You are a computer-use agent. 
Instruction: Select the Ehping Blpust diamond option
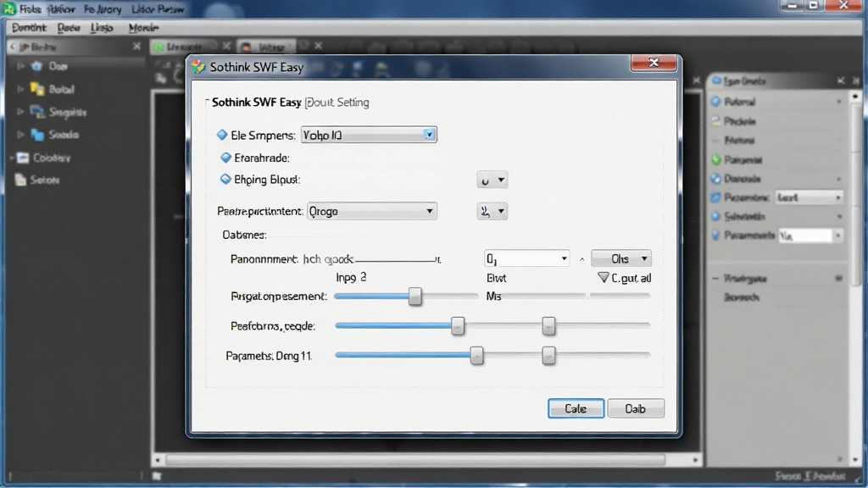pos(225,180)
